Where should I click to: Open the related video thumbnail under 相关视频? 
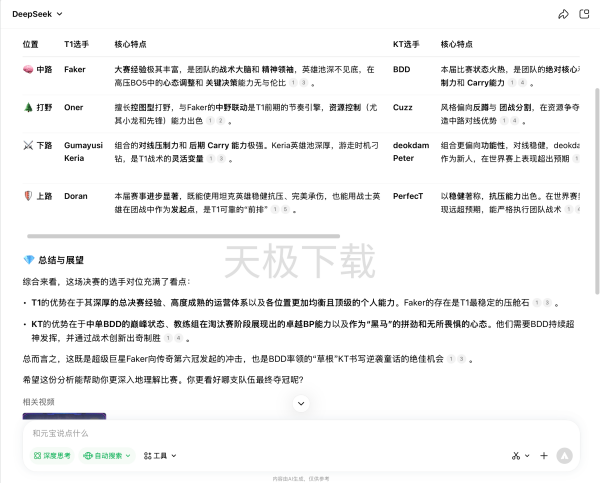click(64, 415)
